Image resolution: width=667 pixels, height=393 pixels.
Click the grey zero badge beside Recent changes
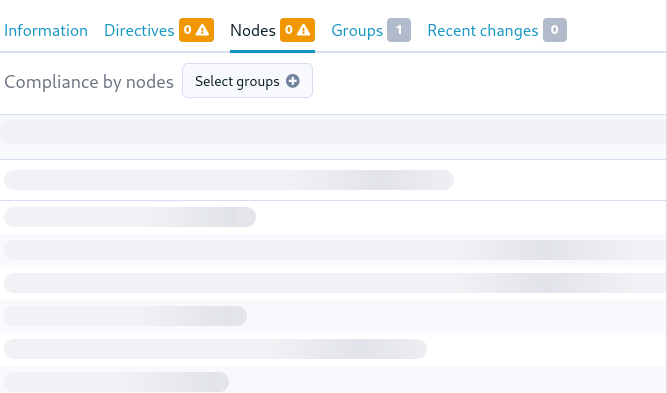[555, 30]
